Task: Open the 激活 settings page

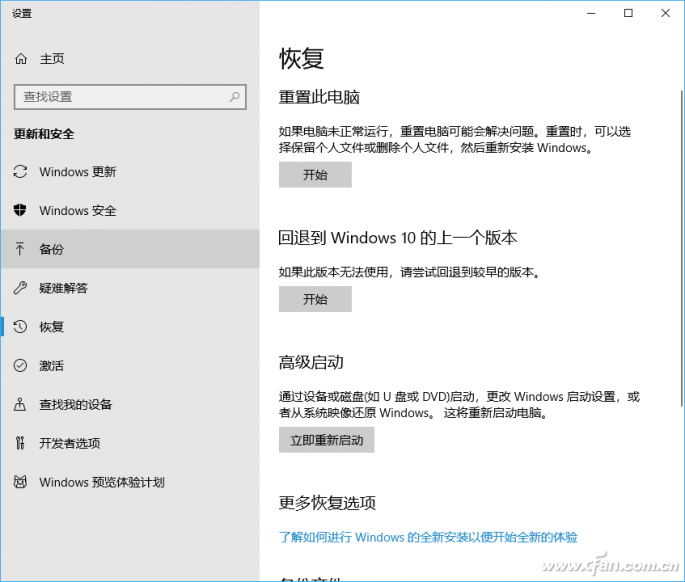Action: tap(130, 365)
